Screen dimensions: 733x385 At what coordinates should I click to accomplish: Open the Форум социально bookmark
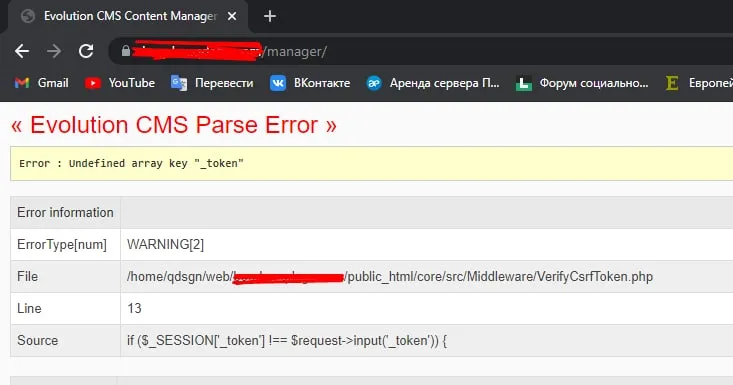tap(582, 83)
